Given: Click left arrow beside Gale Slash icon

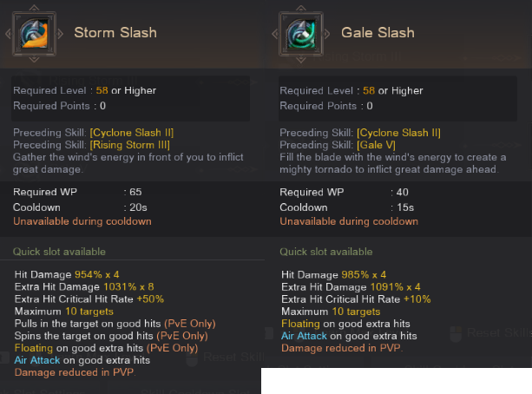Looking at the screenshot, I should [x=275, y=34].
